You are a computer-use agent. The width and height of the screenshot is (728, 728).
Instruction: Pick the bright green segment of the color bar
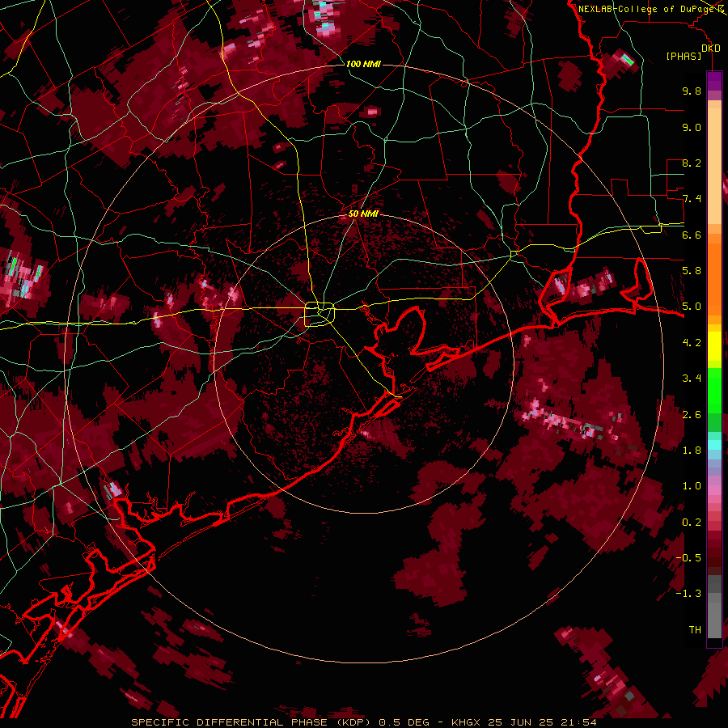pos(714,390)
